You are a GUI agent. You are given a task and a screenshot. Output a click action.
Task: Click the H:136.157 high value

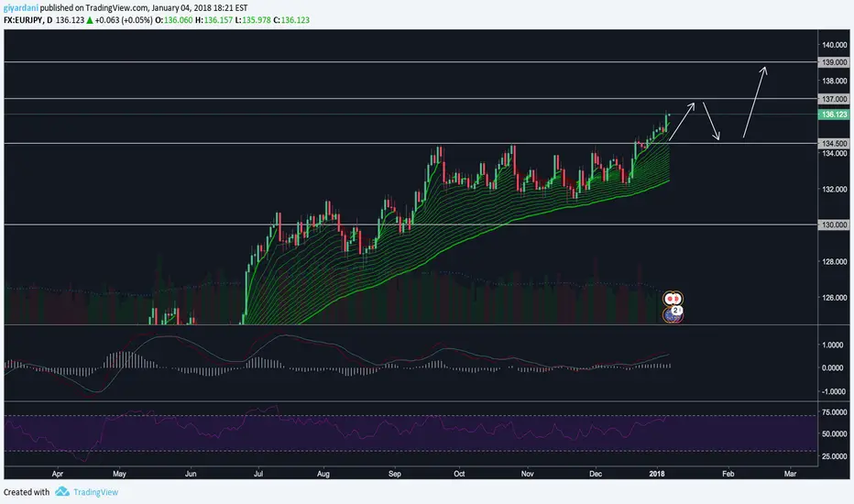pyautogui.click(x=214, y=20)
